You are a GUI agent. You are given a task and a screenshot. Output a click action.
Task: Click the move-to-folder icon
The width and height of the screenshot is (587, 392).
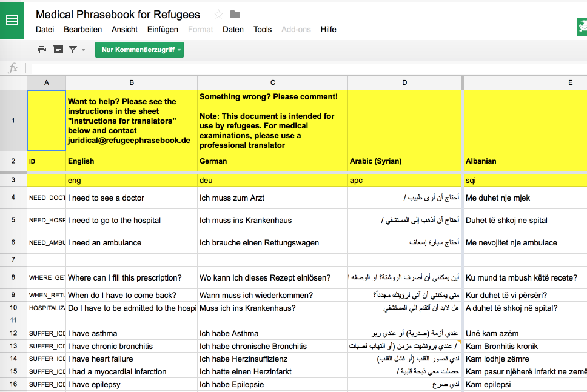pos(235,15)
